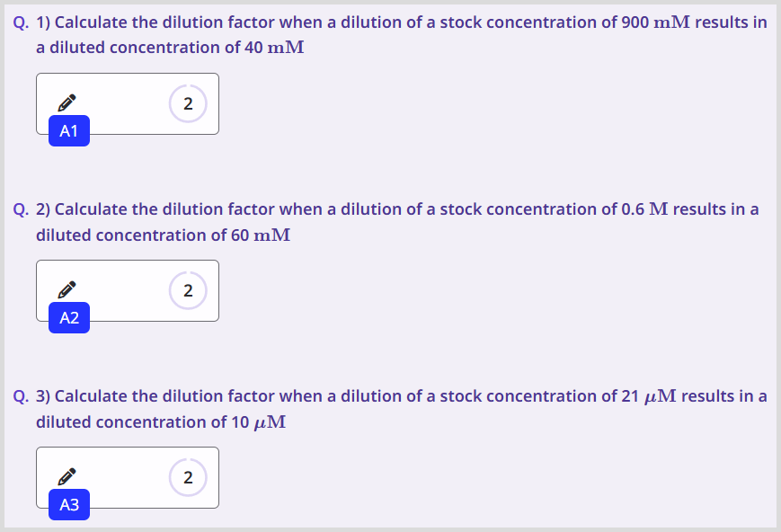
Task: Click the 40 mM diluted concentration value
Action: coord(274,48)
